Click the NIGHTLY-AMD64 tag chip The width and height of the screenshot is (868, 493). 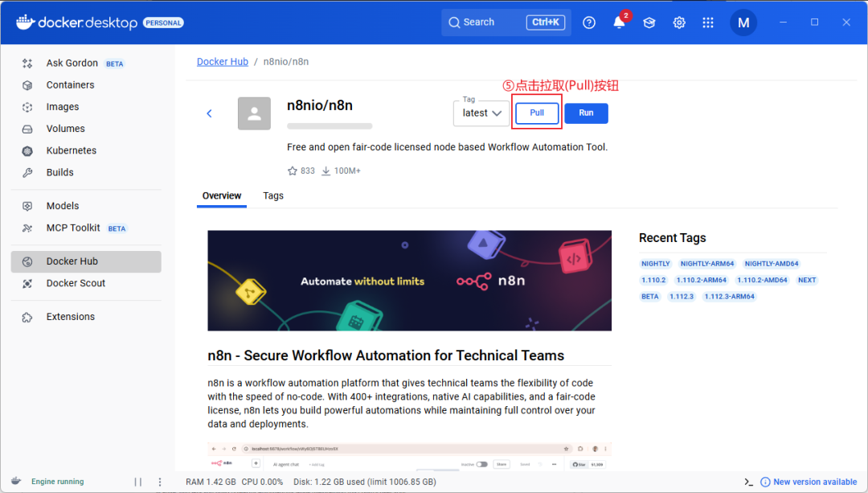click(x=772, y=264)
